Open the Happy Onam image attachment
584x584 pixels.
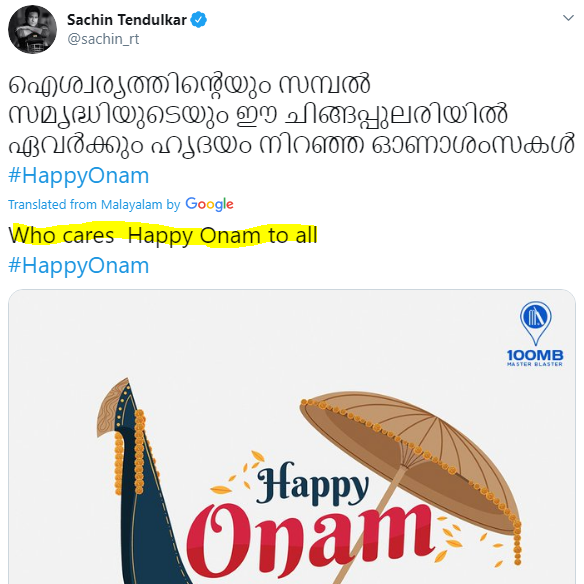(x=292, y=437)
